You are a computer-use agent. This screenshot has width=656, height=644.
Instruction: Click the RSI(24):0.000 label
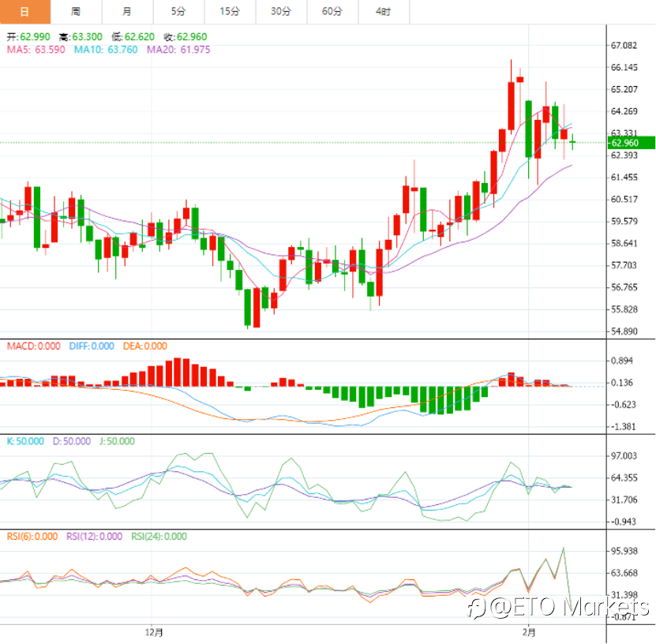point(159,537)
